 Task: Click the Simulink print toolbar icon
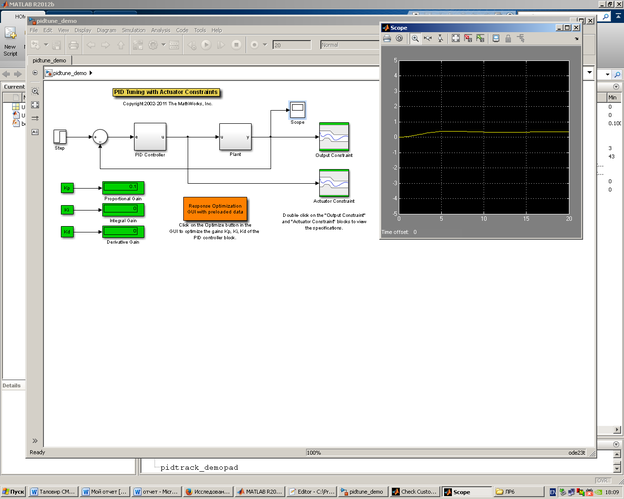tap(72, 45)
